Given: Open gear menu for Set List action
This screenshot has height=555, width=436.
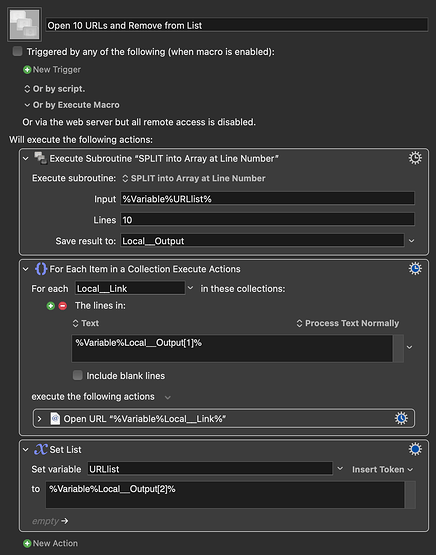Looking at the screenshot, I should (x=415, y=449).
